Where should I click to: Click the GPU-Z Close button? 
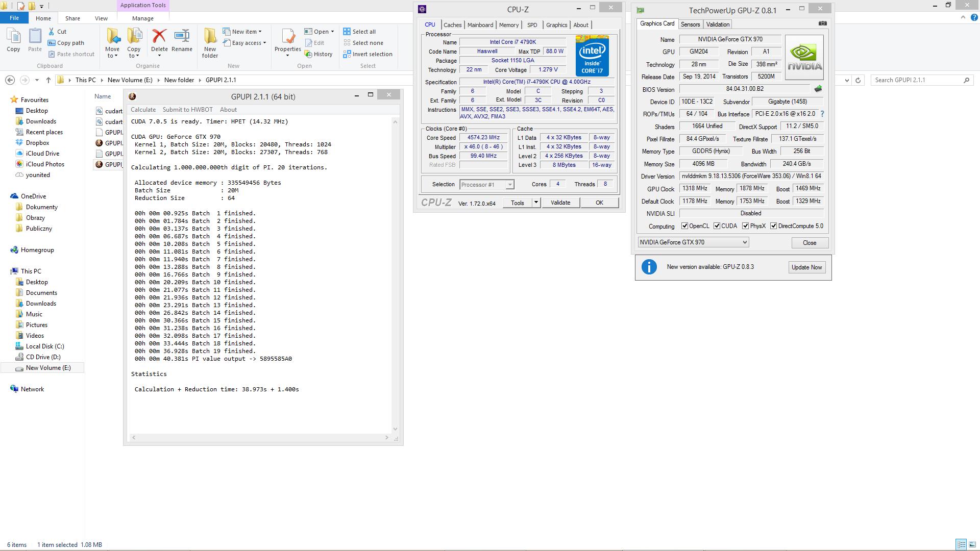[810, 243]
